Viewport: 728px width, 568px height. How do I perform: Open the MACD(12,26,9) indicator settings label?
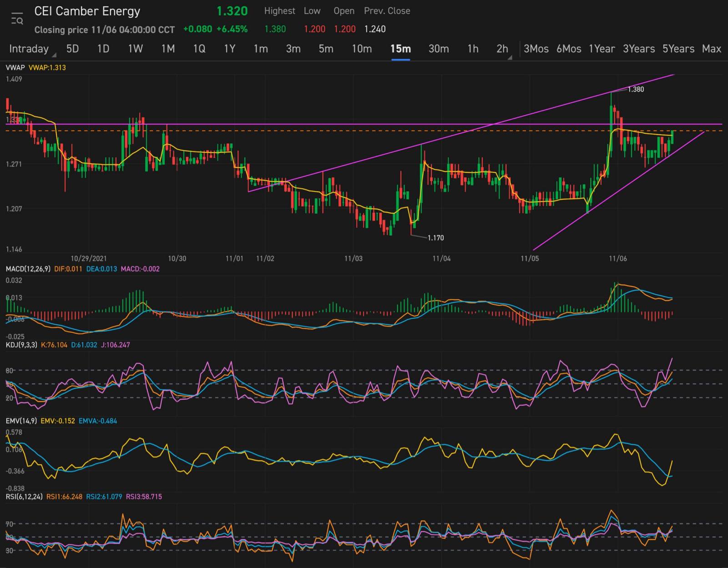[28, 269]
